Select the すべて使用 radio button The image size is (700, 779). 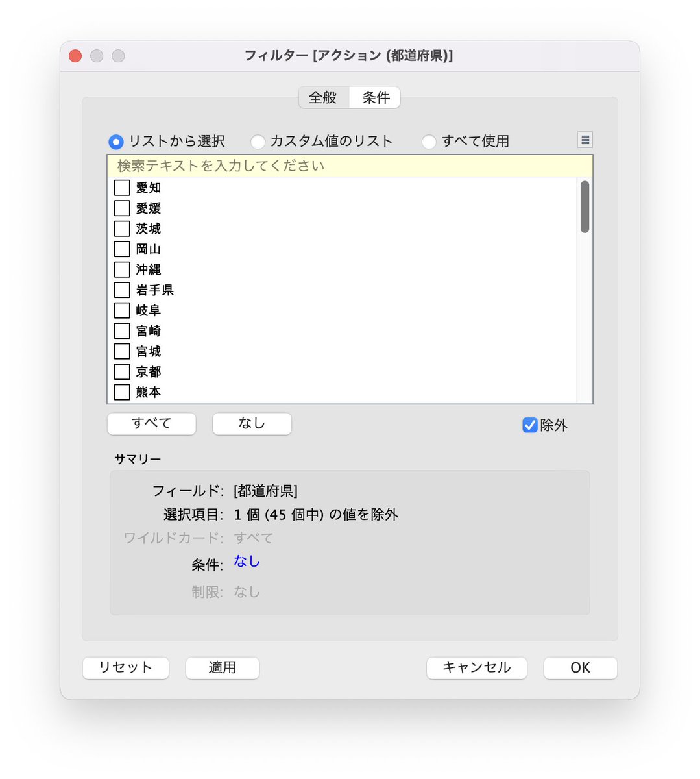tap(428, 142)
